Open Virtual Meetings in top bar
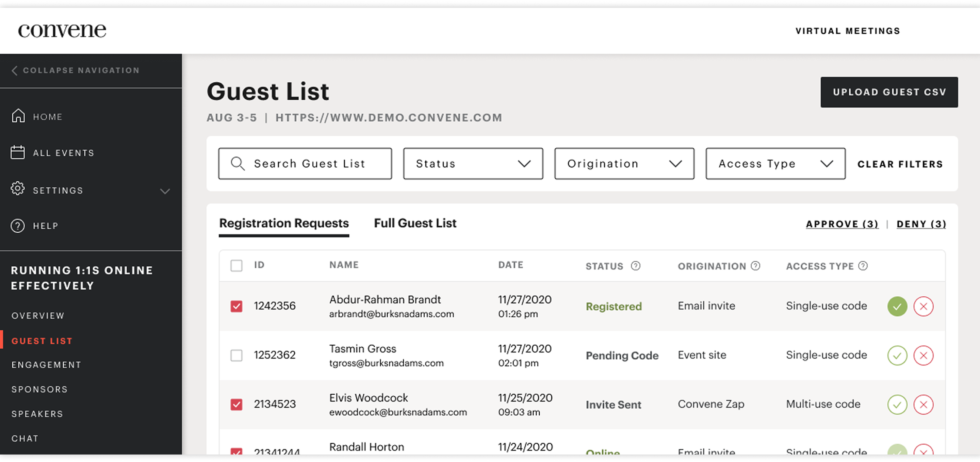The height and width of the screenshot is (462, 980). [x=848, y=31]
